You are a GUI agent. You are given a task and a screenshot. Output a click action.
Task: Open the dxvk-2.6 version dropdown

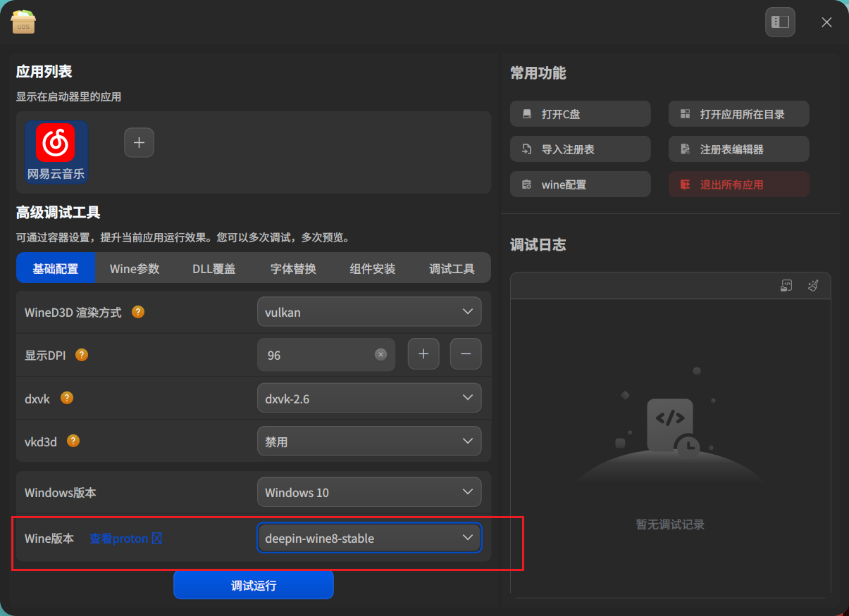tap(369, 398)
